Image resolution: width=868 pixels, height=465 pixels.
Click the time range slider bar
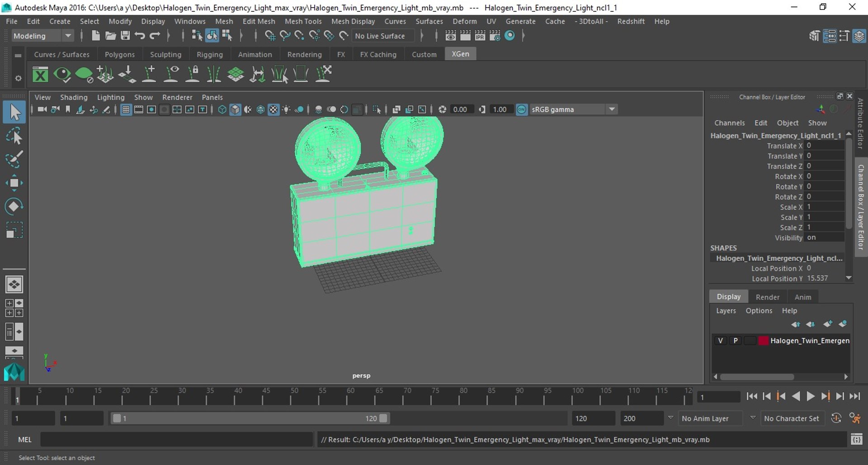(250, 418)
